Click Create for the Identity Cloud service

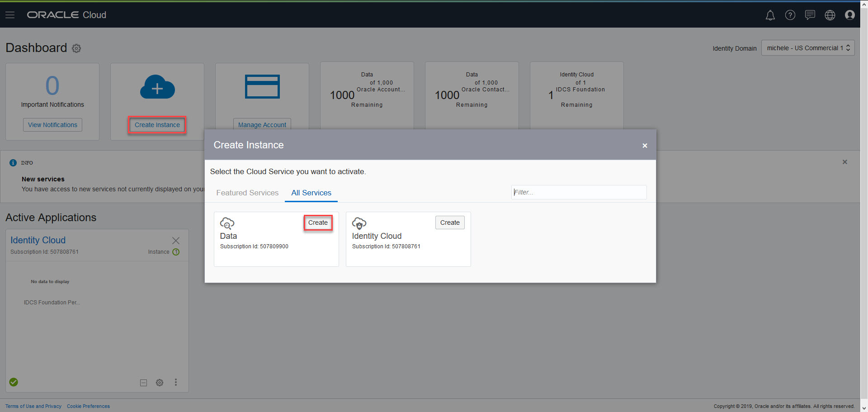tap(450, 223)
